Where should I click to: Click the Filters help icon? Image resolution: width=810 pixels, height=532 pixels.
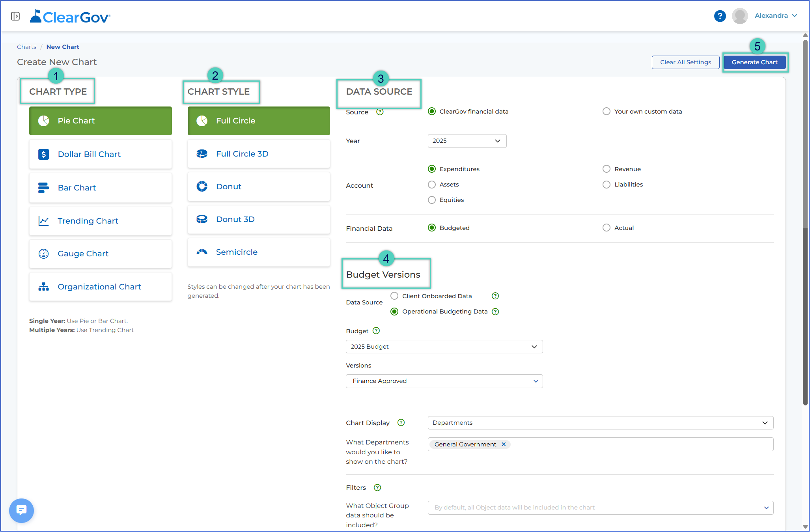coord(377,488)
